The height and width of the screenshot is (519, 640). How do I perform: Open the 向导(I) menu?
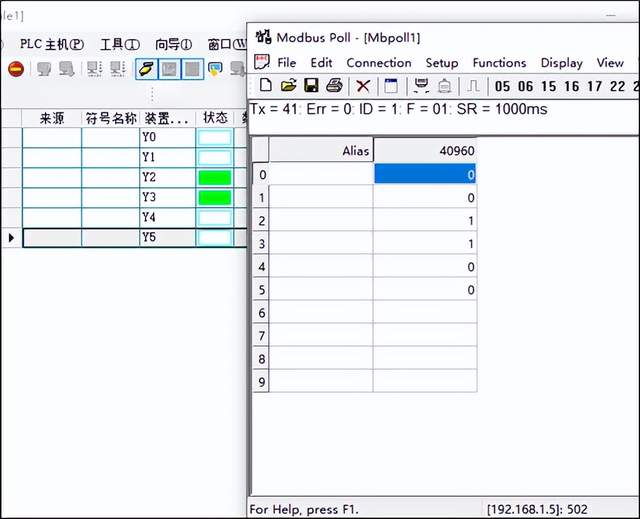coord(174,44)
